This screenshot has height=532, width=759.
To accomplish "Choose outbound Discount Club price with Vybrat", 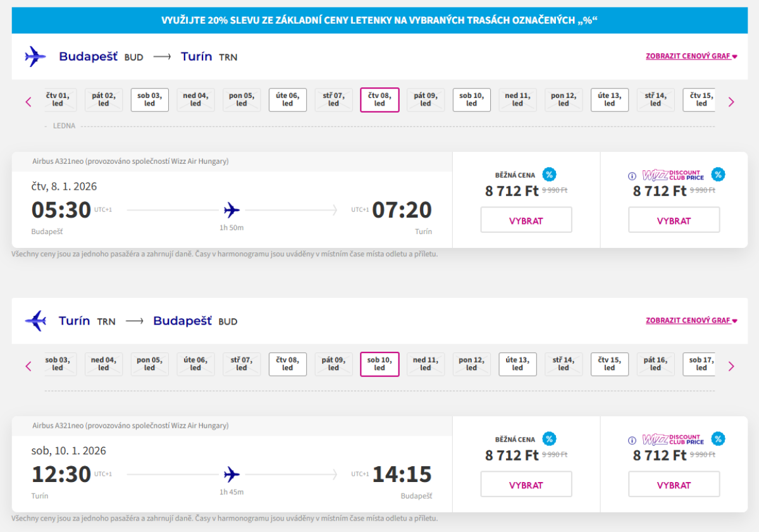I will pos(674,220).
